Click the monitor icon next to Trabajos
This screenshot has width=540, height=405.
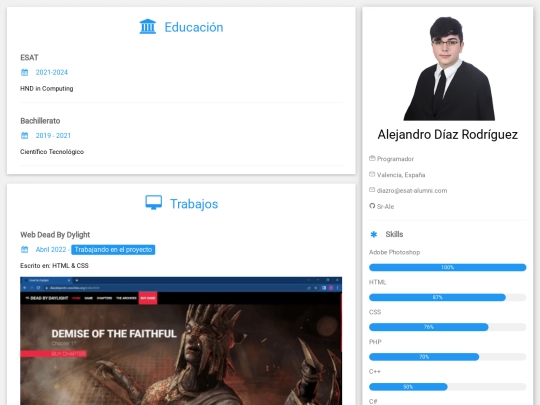click(x=154, y=202)
